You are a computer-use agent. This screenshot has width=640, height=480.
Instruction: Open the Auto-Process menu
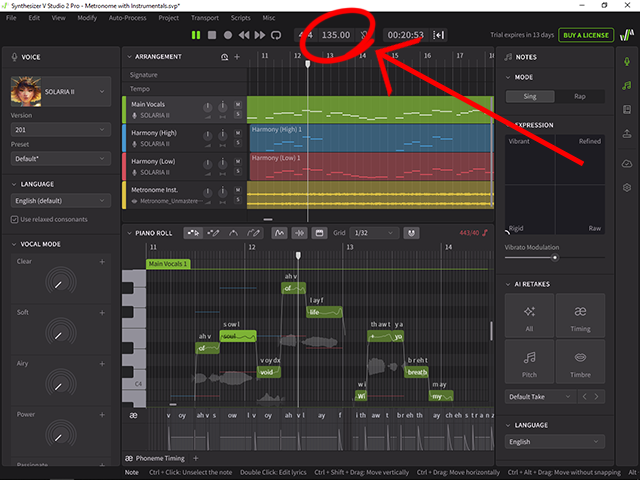tap(127, 18)
